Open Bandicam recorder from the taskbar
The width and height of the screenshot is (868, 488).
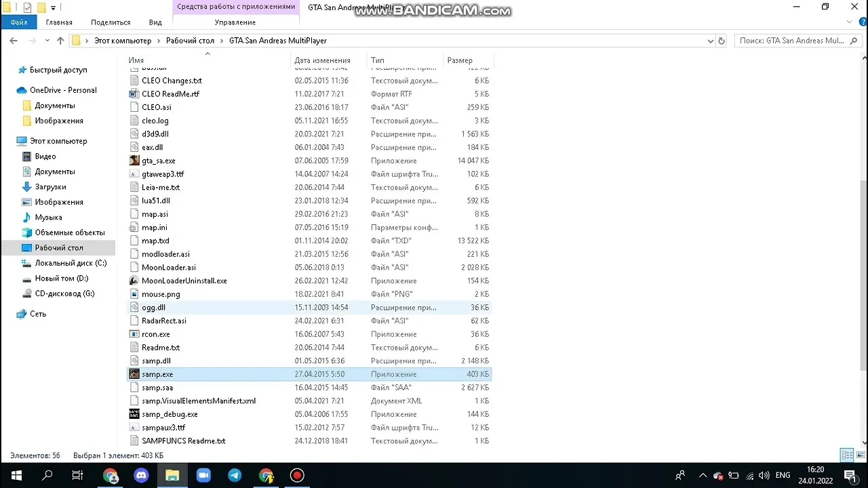(297, 475)
